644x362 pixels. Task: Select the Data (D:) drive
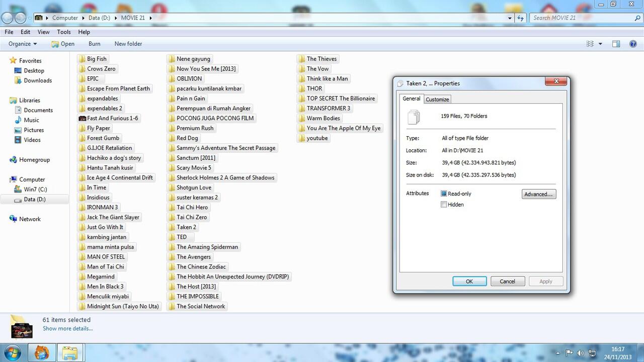click(34, 199)
